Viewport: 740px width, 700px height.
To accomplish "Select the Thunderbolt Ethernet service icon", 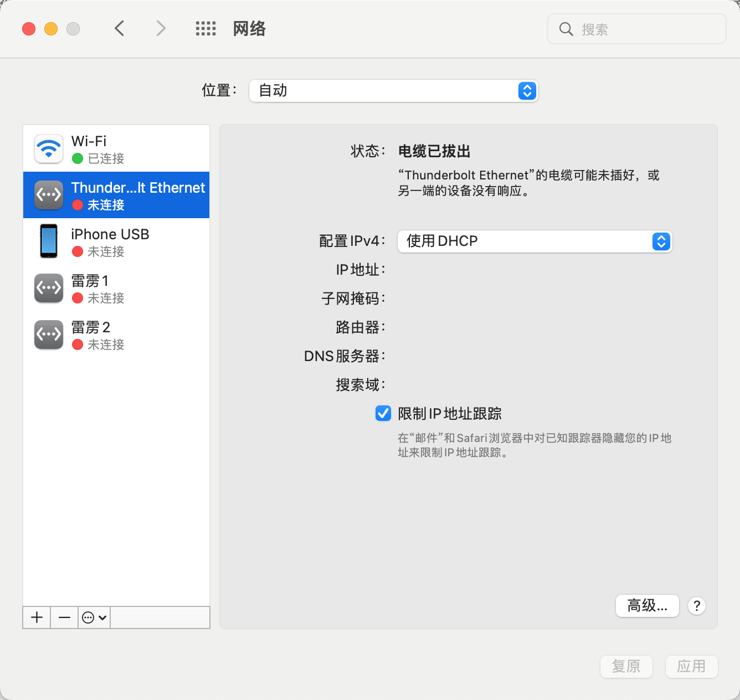I will click(x=49, y=195).
